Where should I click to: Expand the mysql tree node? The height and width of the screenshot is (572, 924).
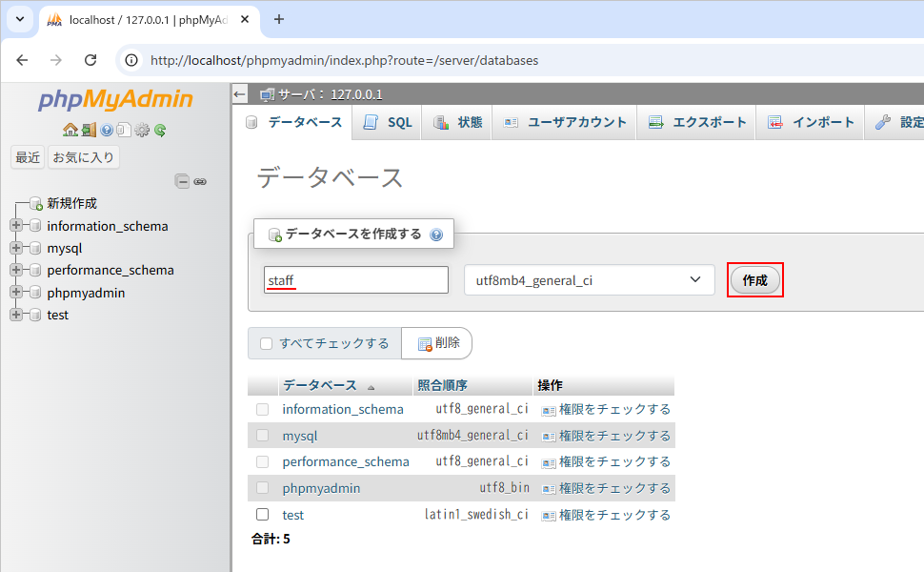(x=17, y=248)
